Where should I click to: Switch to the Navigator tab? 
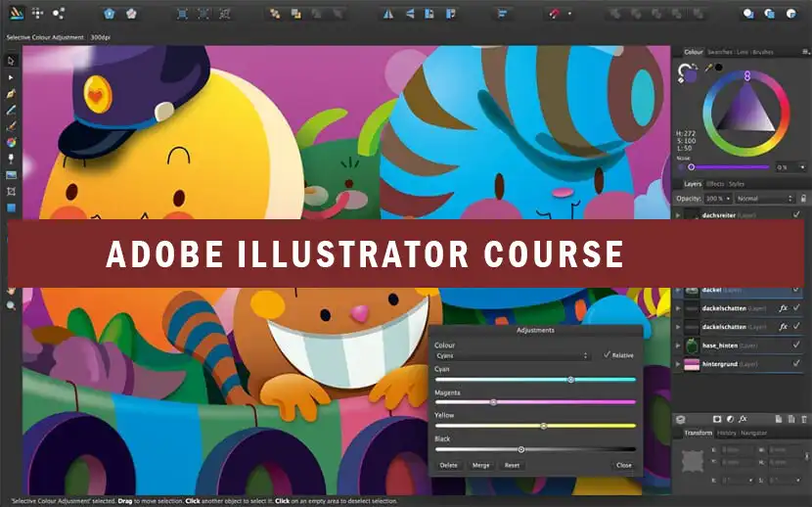(x=754, y=433)
